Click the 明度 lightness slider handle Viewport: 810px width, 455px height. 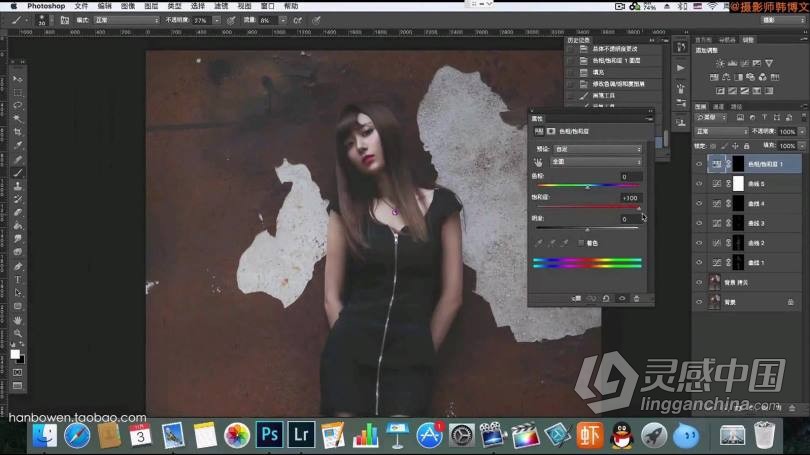coord(587,229)
